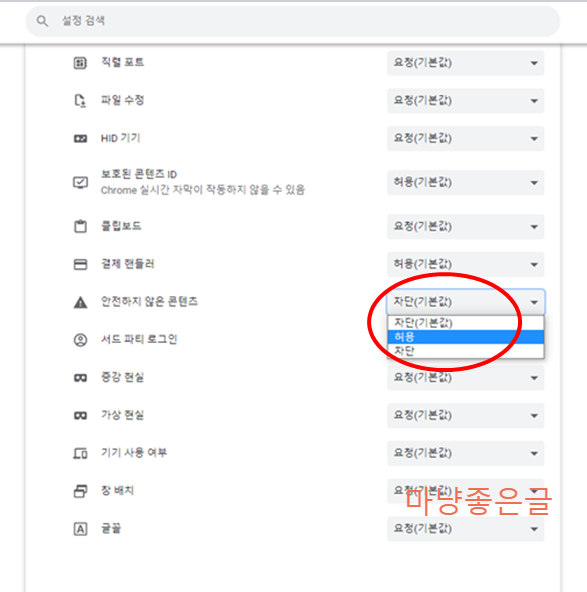Click the 서드 파티 로그인 account icon

pyautogui.click(x=80, y=340)
